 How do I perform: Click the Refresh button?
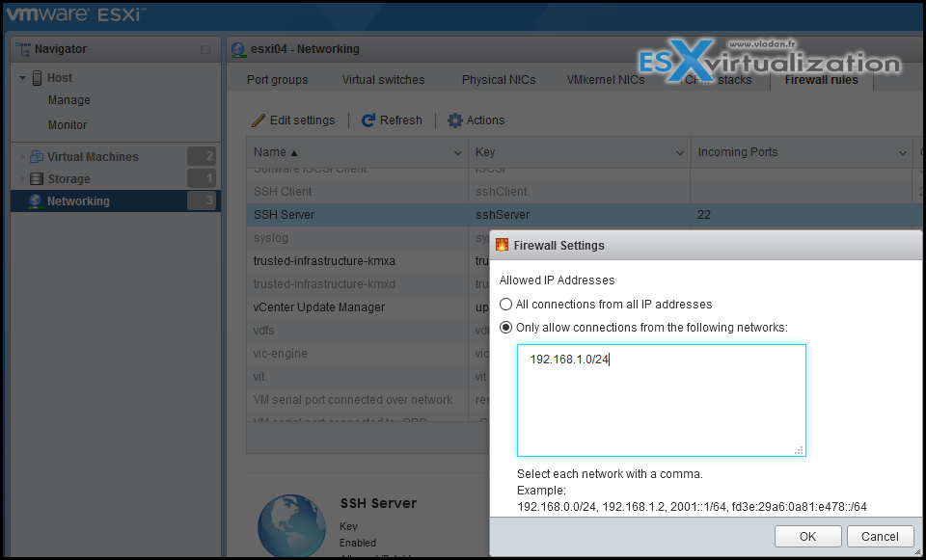392,120
